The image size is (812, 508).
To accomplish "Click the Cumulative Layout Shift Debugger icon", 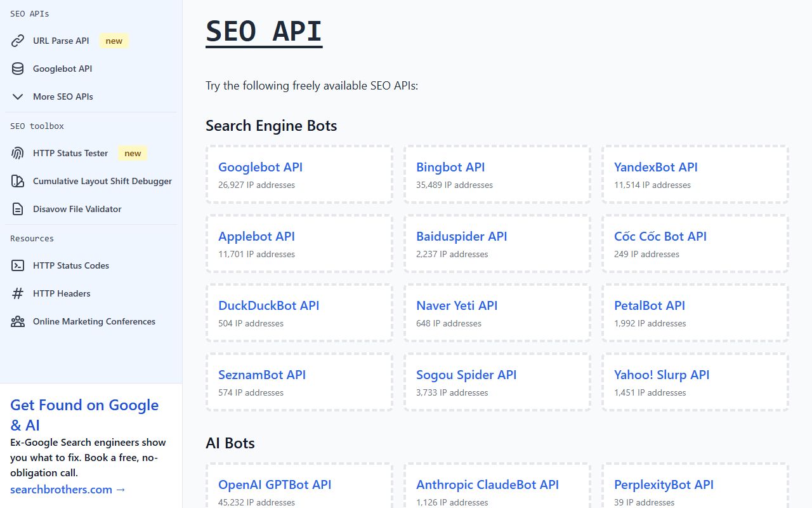I will point(18,181).
